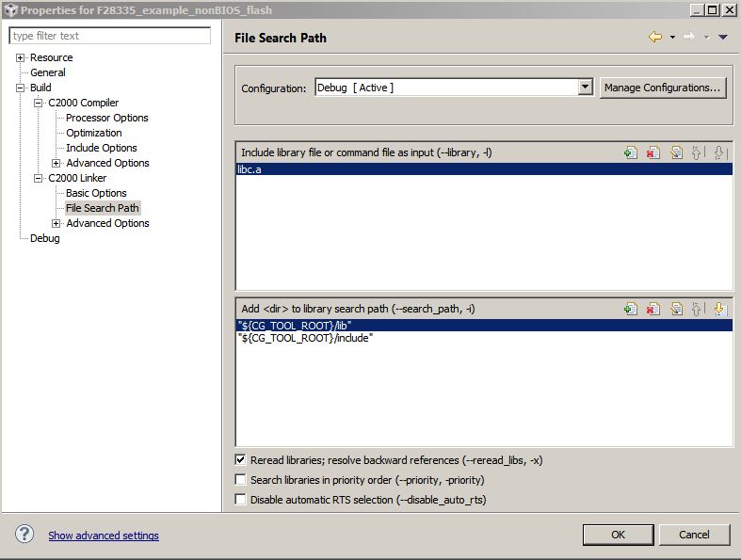Select the Debug tree item
This screenshot has width=741, height=560.
45,238
